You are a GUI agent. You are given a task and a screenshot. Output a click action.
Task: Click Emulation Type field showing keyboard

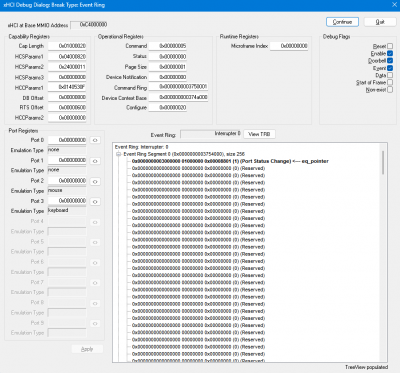(x=67, y=211)
